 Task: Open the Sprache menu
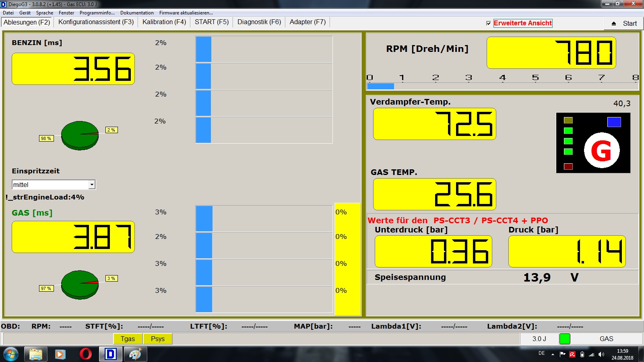(45, 13)
